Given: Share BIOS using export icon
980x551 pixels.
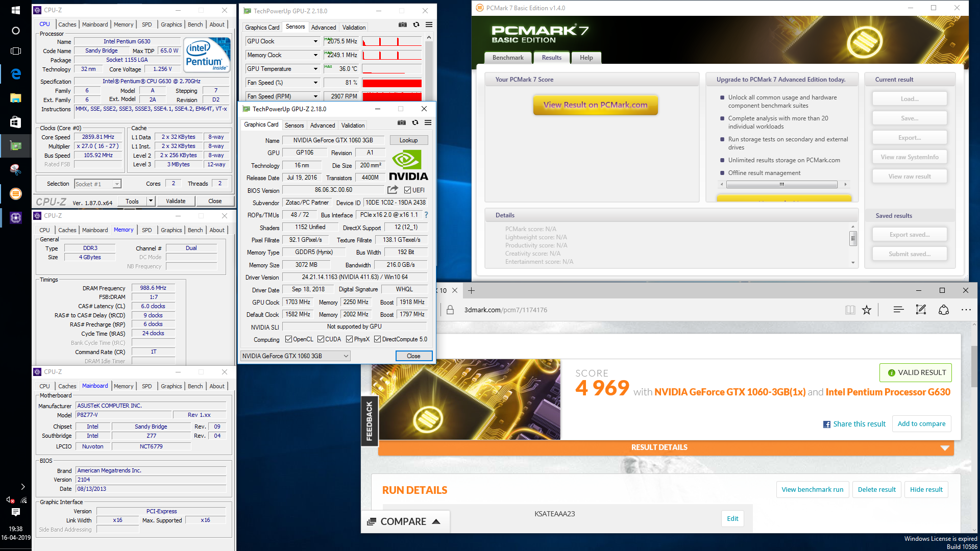Looking at the screenshot, I should point(392,190).
